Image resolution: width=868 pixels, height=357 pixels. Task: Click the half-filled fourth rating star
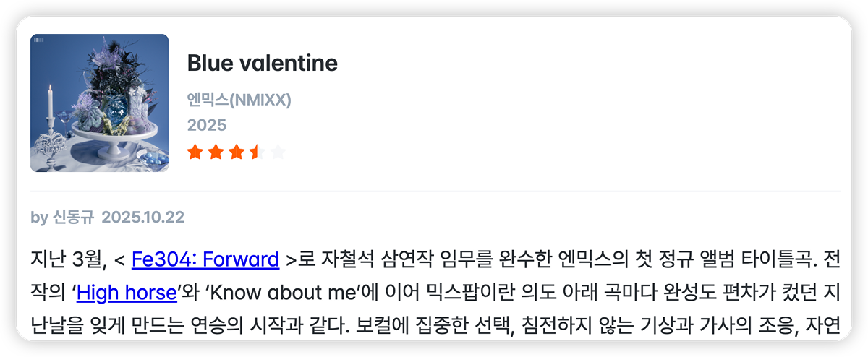(258, 152)
